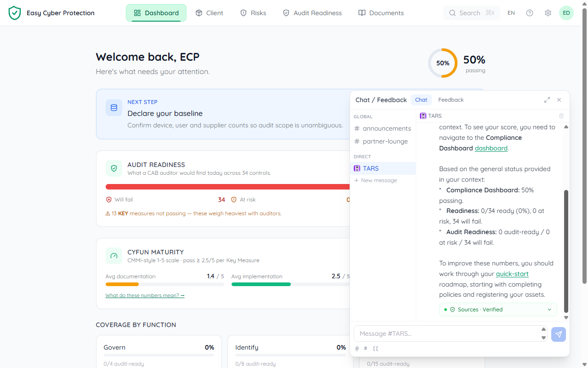Click chat scrollbar down arrow
Screen dimensions: 588x368
[x=566, y=317]
